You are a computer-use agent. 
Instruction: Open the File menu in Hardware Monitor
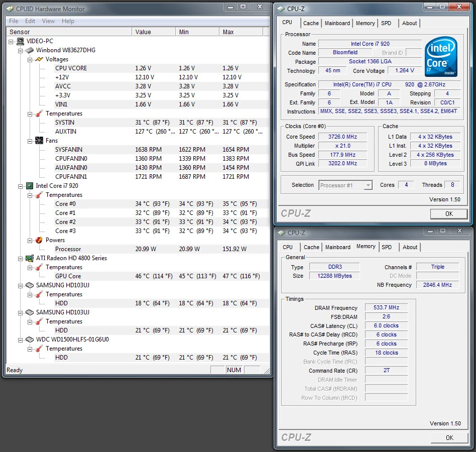14,21
